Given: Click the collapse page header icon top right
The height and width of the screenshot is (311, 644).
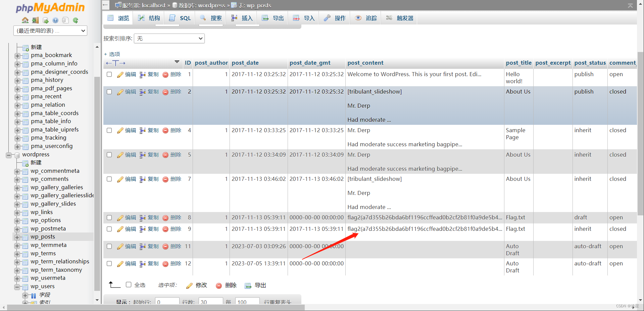Looking at the screenshot, I should (630, 5).
